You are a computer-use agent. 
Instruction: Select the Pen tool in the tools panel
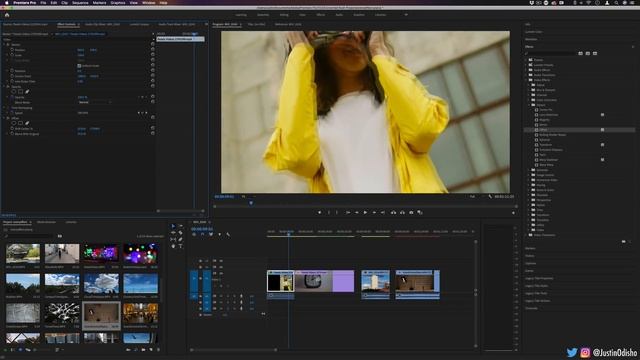coord(180,240)
